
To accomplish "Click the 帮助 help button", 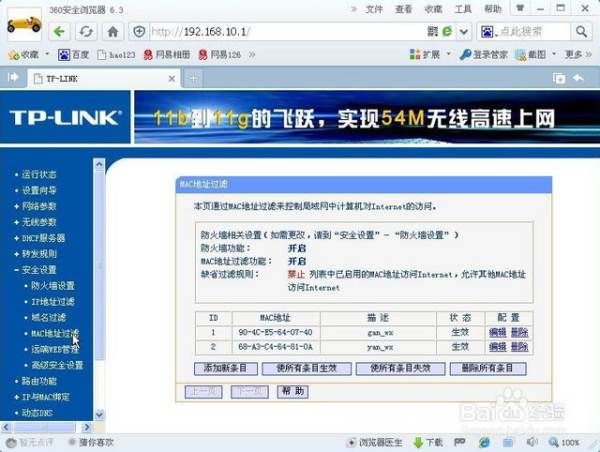I will click(x=293, y=392).
